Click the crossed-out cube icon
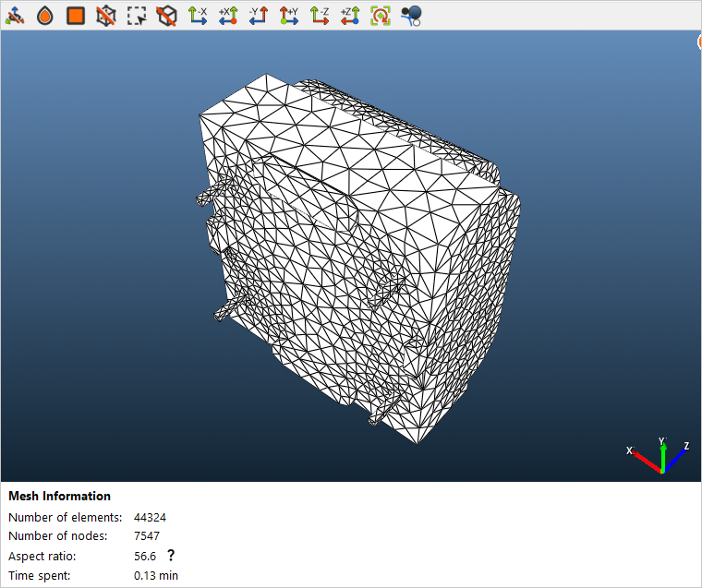Viewport: 702px width, 588px height. [x=166, y=16]
